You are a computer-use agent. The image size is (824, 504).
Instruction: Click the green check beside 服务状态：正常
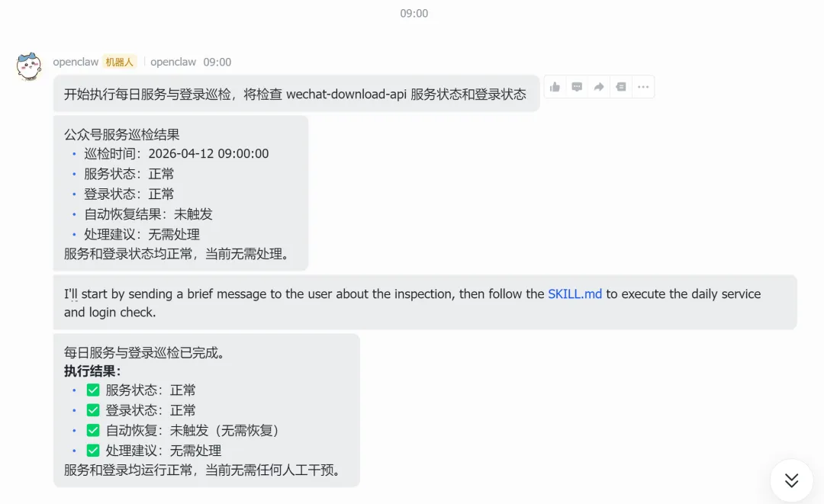(93, 390)
